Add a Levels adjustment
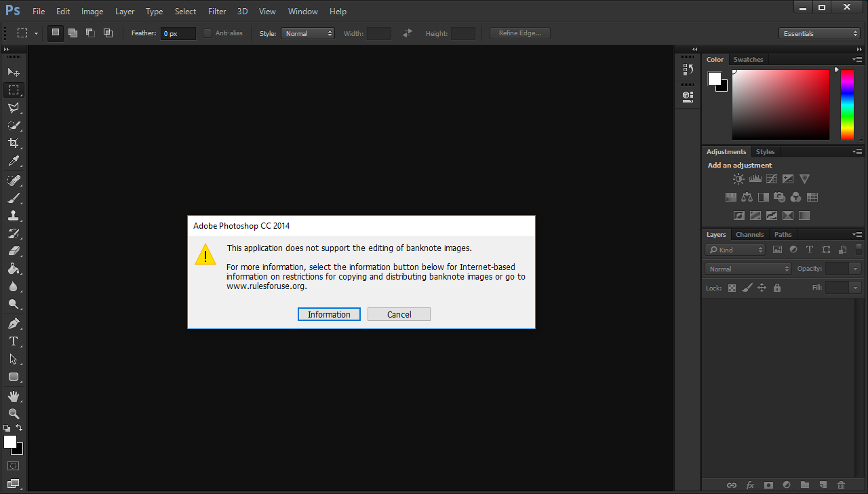This screenshot has width=868, height=494. tap(755, 179)
